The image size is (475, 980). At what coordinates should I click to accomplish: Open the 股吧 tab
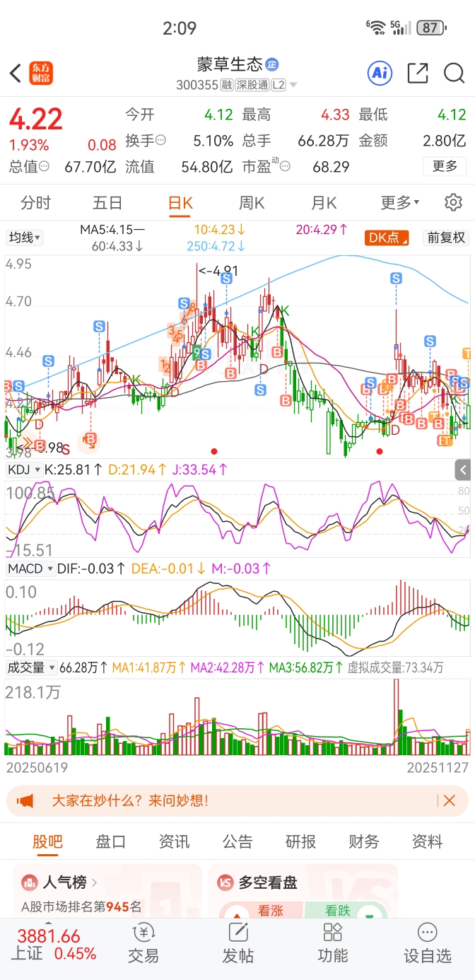pyautogui.click(x=47, y=841)
